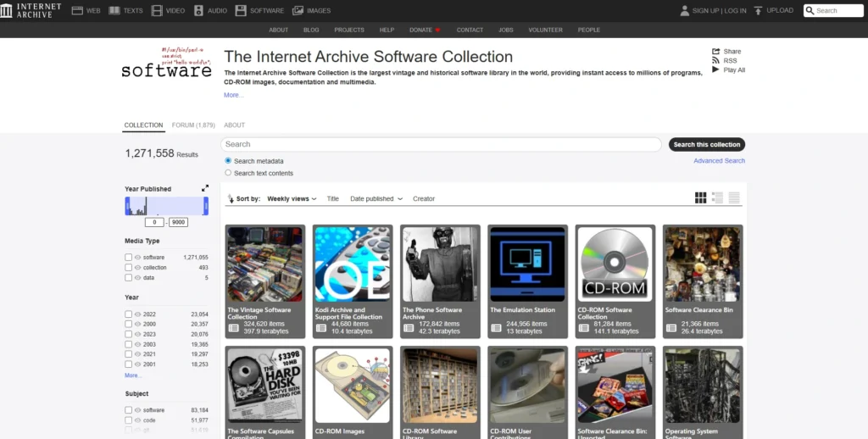Image resolution: width=868 pixels, height=439 pixels.
Task: Click the SIGN UP link
Action: [x=705, y=10]
